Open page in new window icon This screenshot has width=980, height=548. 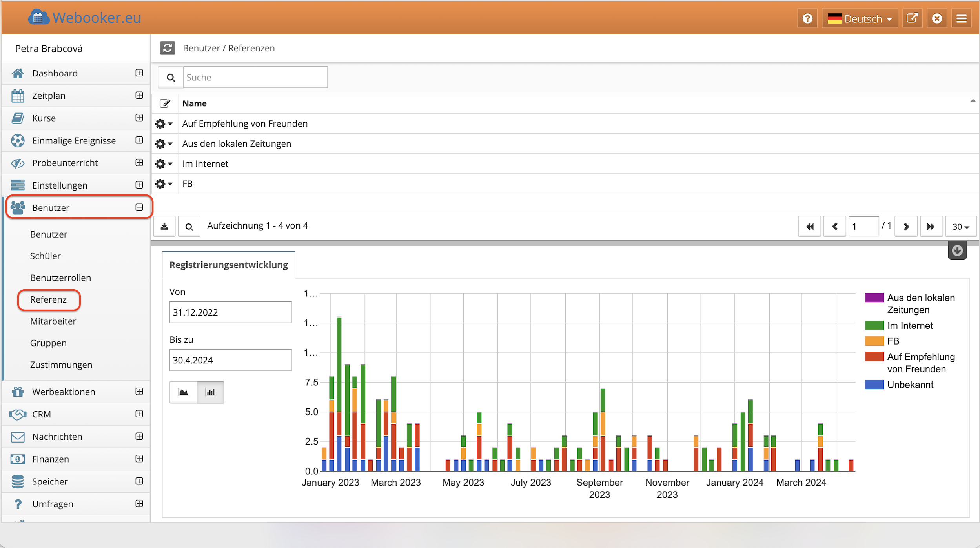tap(913, 18)
